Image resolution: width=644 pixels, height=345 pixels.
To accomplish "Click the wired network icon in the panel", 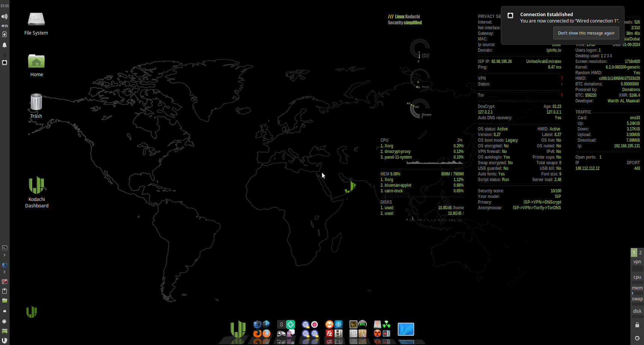I will point(4,63).
